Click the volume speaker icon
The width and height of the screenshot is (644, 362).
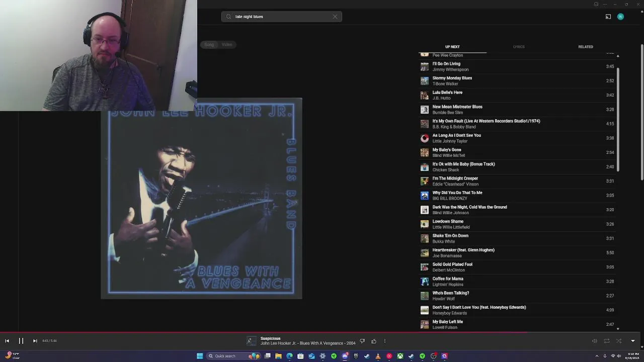coord(594,341)
